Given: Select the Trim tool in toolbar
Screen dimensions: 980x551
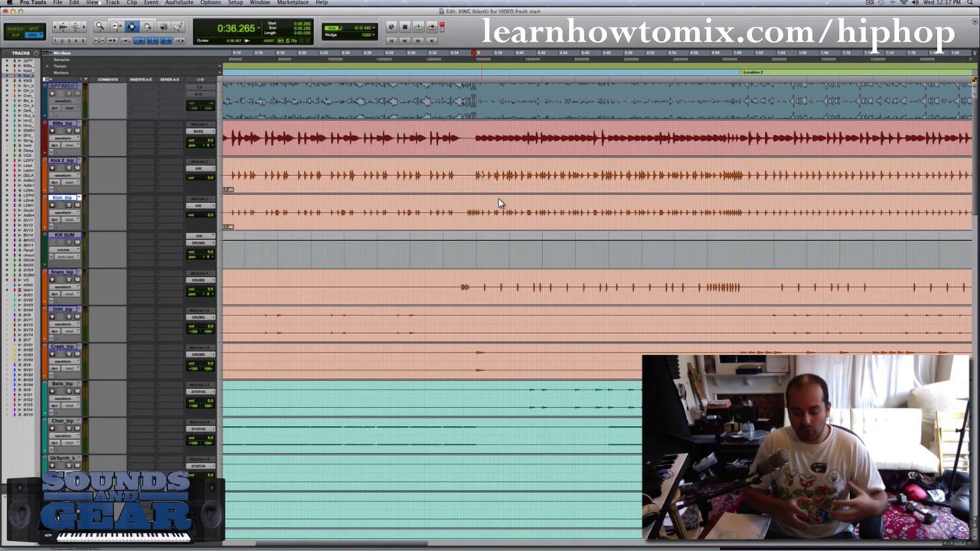Looking at the screenshot, I should [116, 27].
